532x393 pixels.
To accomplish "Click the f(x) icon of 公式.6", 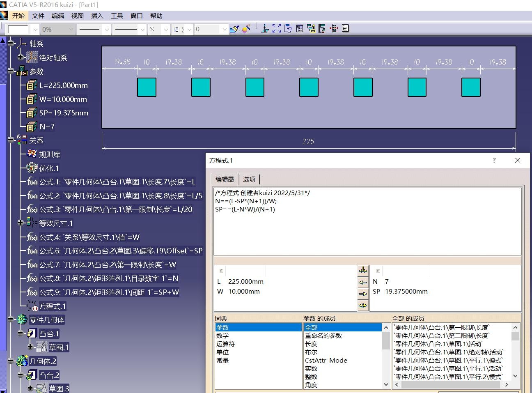I will coord(32,251).
